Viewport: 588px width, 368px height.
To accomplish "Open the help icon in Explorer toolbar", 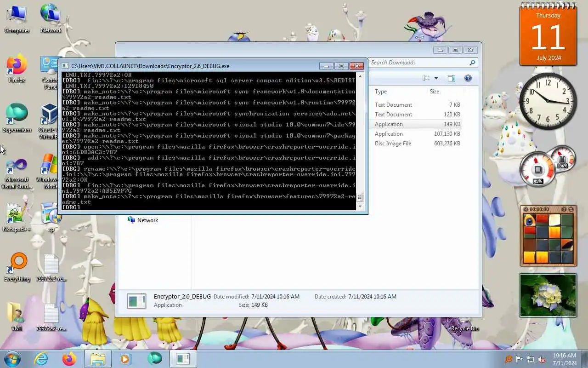I will [468, 78].
